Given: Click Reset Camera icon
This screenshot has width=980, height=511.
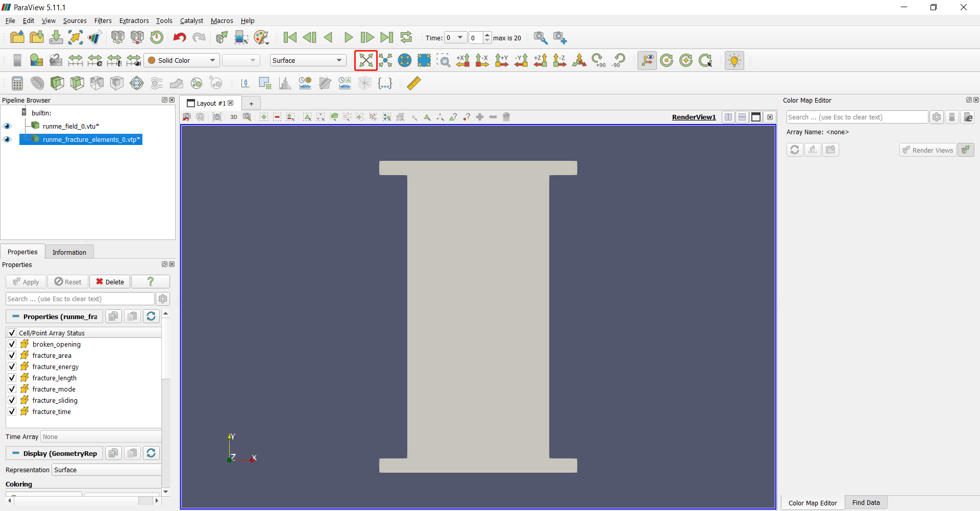Looking at the screenshot, I should [x=366, y=60].
